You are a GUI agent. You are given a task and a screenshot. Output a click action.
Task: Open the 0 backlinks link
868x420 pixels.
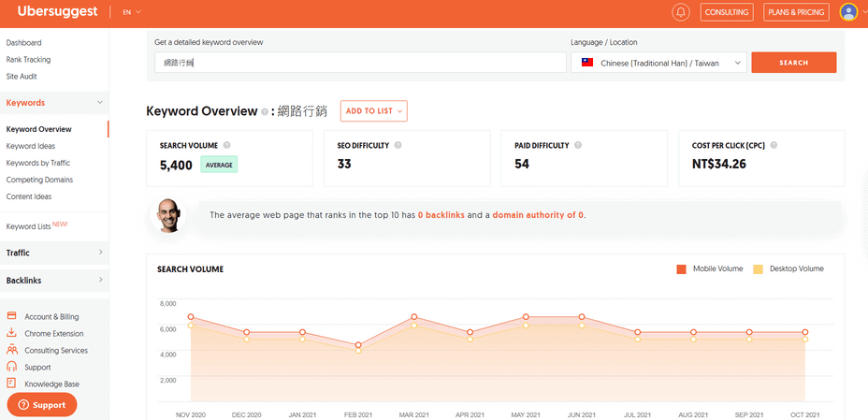click(x=441, y=215)
